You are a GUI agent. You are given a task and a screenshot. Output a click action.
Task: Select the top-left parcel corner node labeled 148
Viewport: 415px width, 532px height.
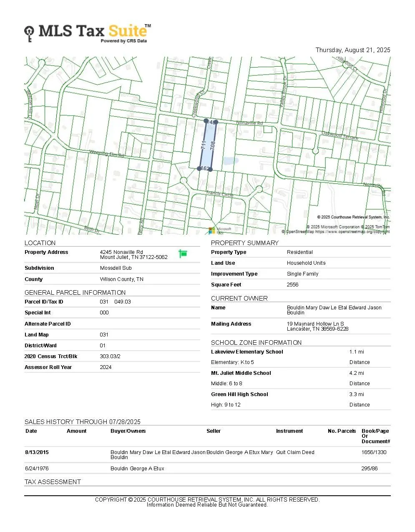(x=206, y=121)
